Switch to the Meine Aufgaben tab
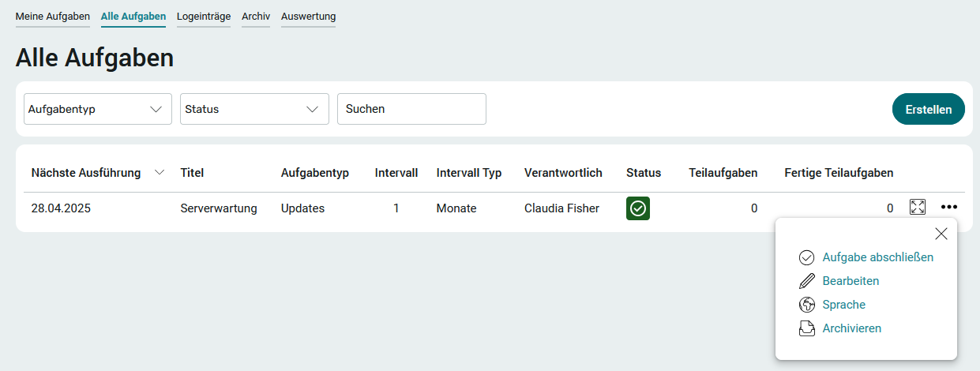 point(53,16)
